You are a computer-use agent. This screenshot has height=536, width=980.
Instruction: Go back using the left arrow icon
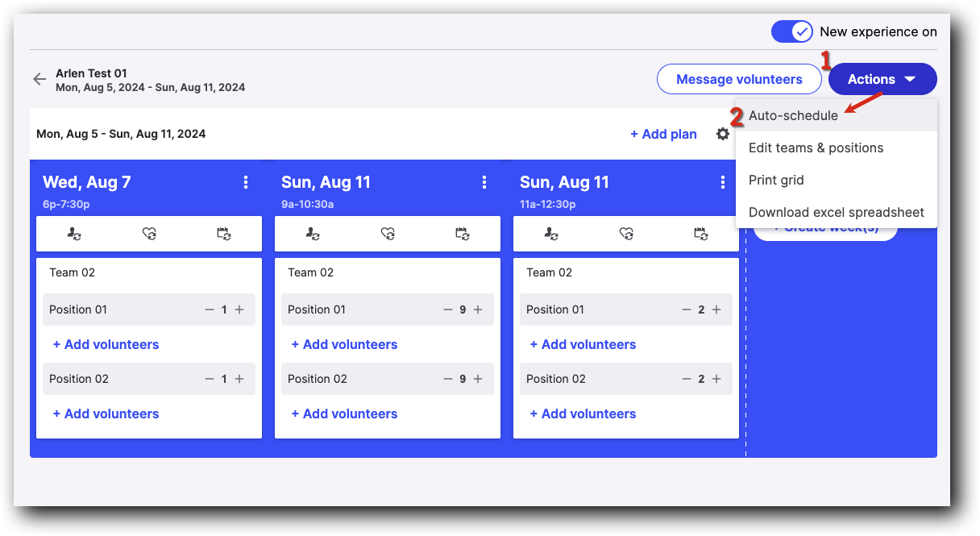(x=39, y=79)
